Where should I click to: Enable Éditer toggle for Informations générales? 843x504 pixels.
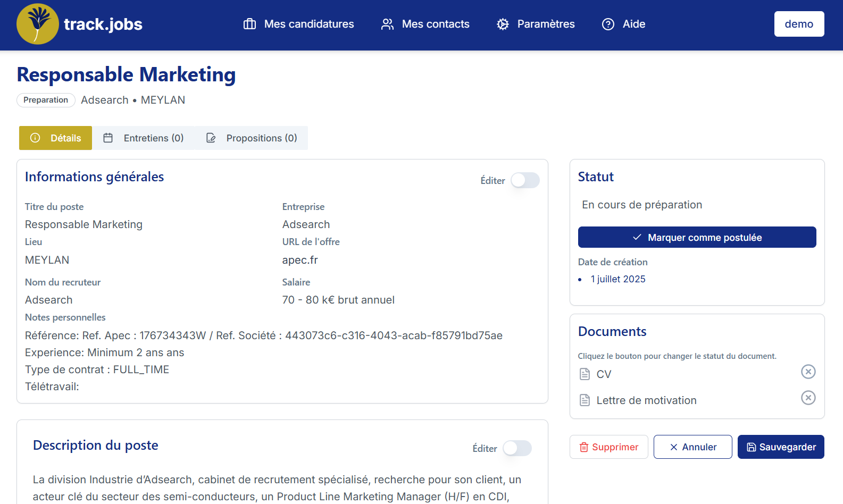525,180
